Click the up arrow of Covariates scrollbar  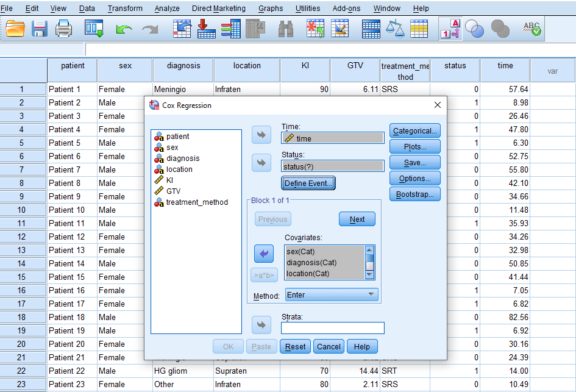click(369, 250)
